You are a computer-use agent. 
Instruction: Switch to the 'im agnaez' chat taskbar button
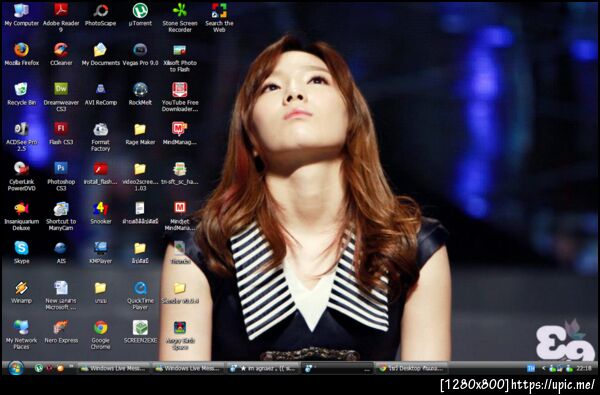[262, 369]
